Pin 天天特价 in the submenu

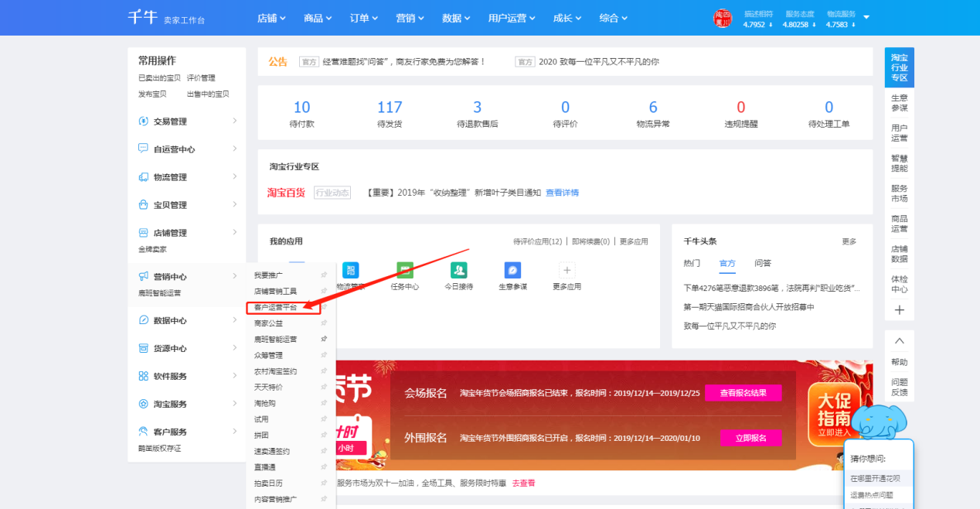coord(324,387)
